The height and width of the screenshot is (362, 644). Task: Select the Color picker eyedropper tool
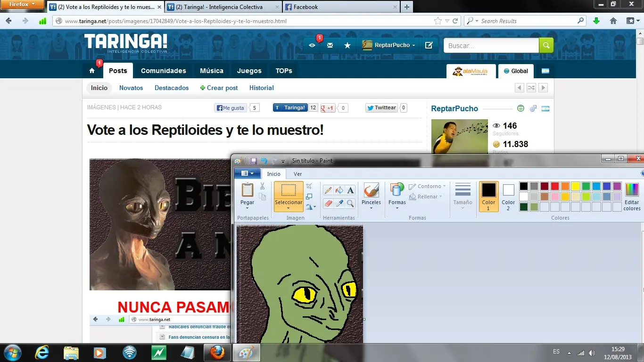coord(339,204)
